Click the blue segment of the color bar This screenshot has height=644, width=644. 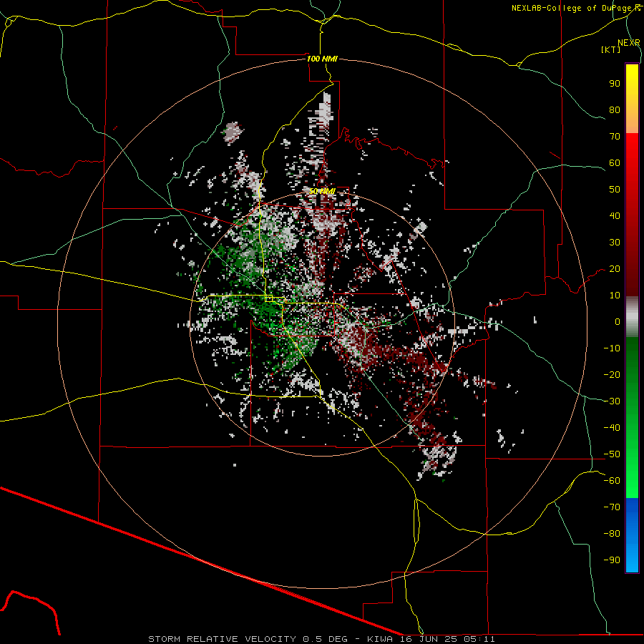tap(632, 535)
